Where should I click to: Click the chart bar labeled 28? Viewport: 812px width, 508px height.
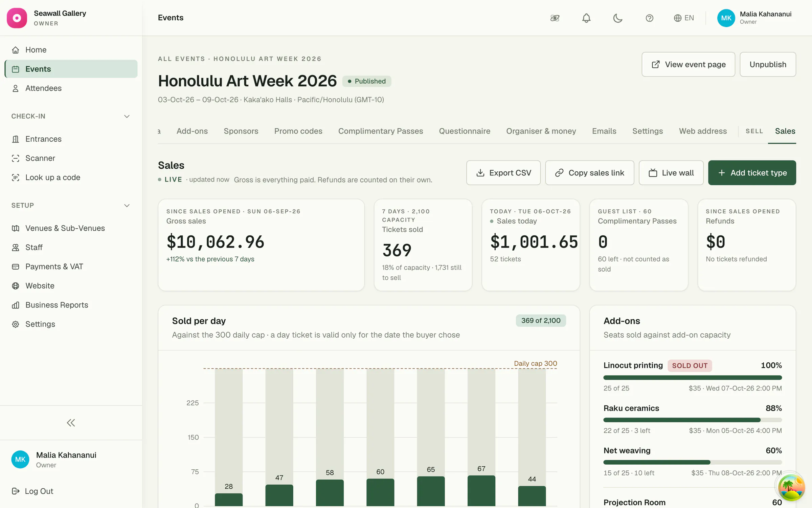[x=229, y=500]
